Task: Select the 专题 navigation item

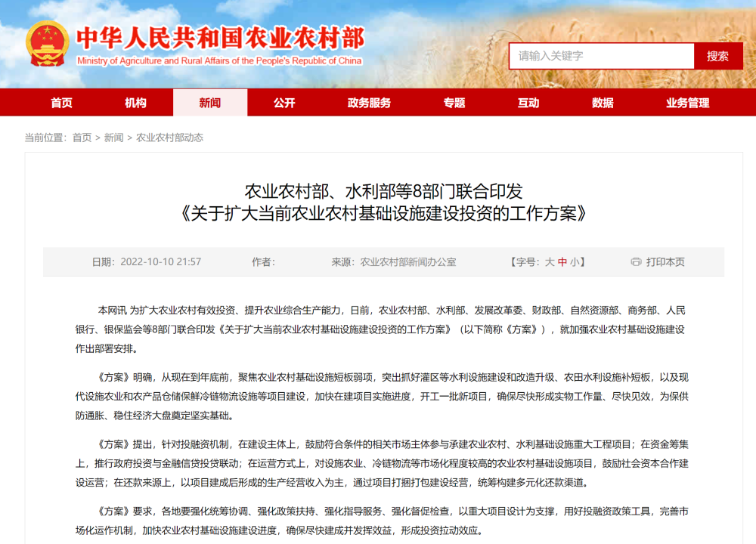Action: pyautogui.click(x=454, y=103)
